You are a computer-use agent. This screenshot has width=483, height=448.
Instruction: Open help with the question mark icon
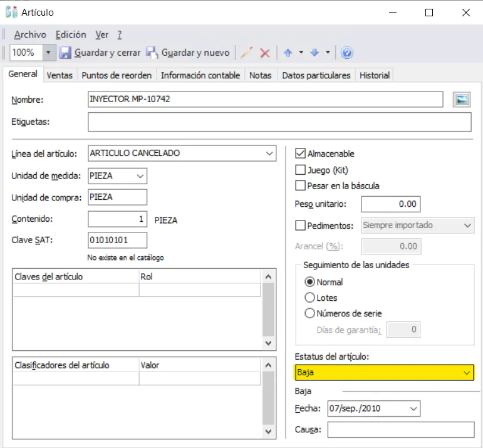347,53
